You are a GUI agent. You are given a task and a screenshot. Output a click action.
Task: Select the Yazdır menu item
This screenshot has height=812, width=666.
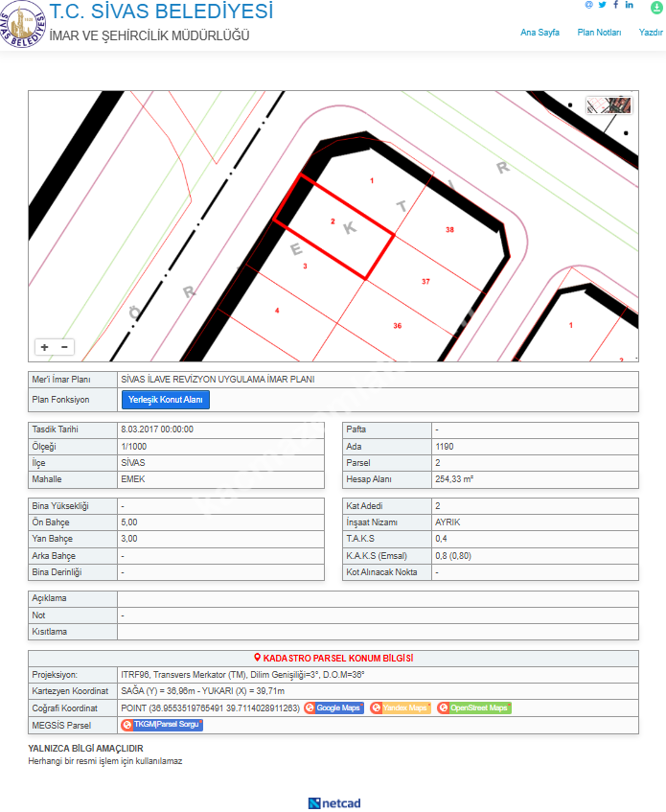point(652,33)
